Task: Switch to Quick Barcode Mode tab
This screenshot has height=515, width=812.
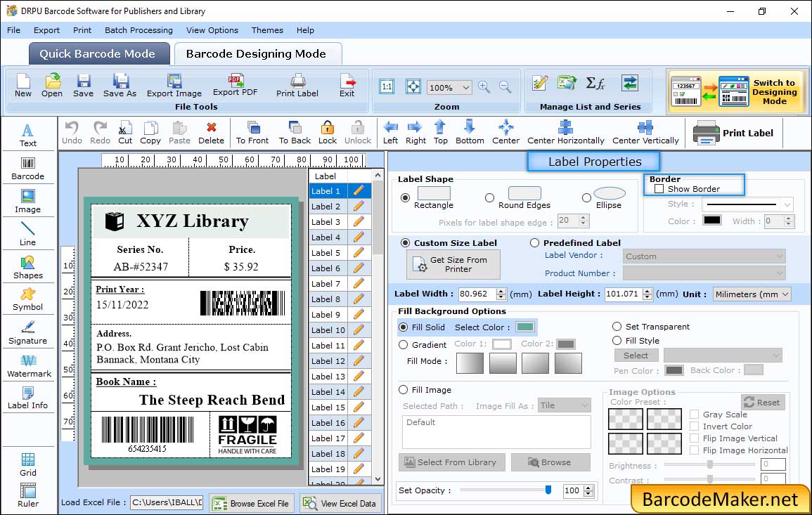Action: (99, 54)
